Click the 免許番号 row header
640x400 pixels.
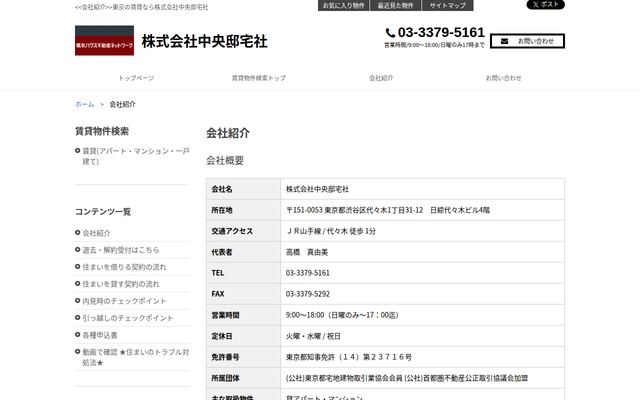point(244,357)
